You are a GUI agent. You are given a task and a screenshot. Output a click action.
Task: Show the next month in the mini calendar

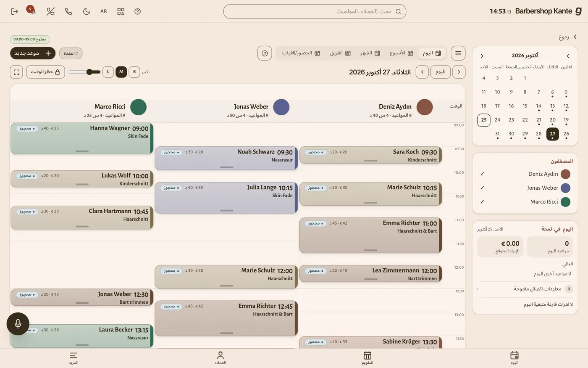click(x=482, y=56)
